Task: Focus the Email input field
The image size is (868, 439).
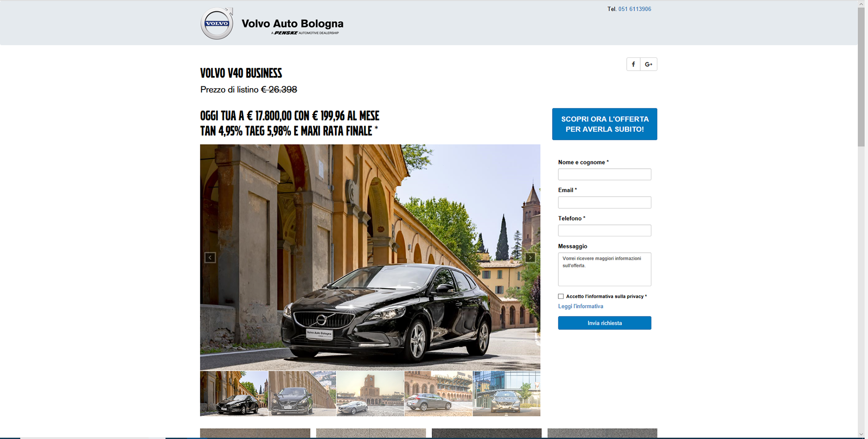Action: point(604,203)
